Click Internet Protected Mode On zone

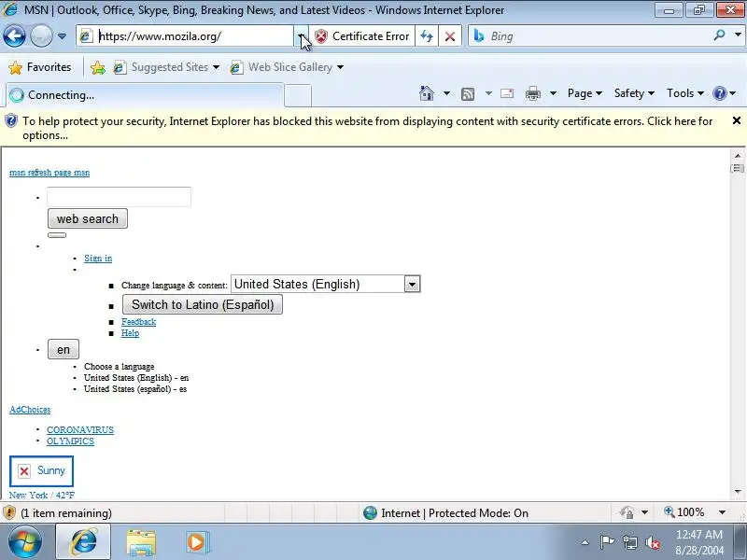pos(446,512)
